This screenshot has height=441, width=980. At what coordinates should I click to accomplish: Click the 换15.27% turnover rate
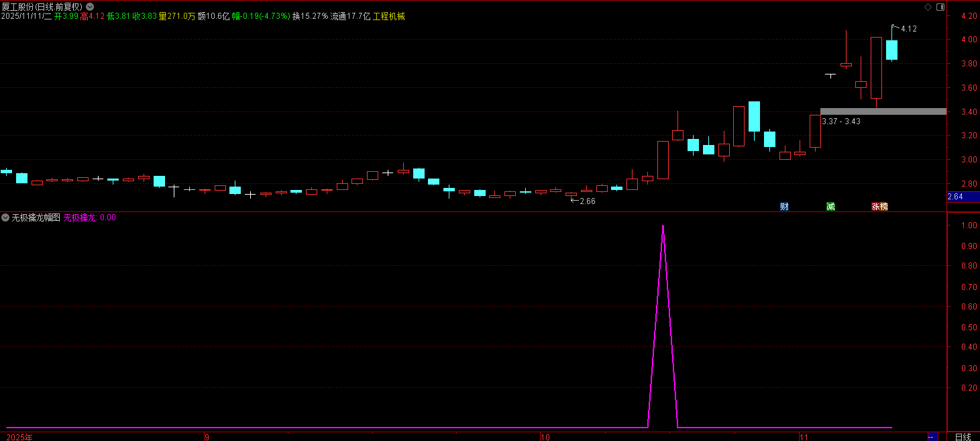click(x=310, y=16)
